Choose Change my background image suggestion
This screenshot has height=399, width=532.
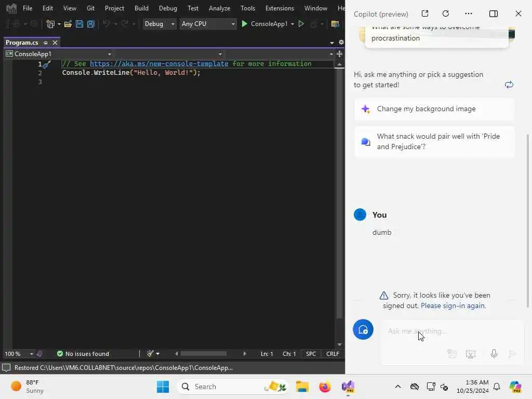coord(434,109)
